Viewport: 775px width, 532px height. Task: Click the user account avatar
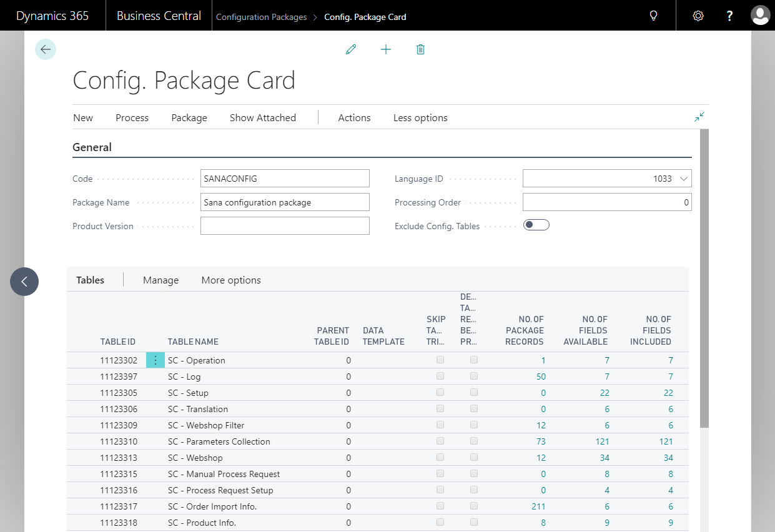pyautogui.click(x=760, y=16)
